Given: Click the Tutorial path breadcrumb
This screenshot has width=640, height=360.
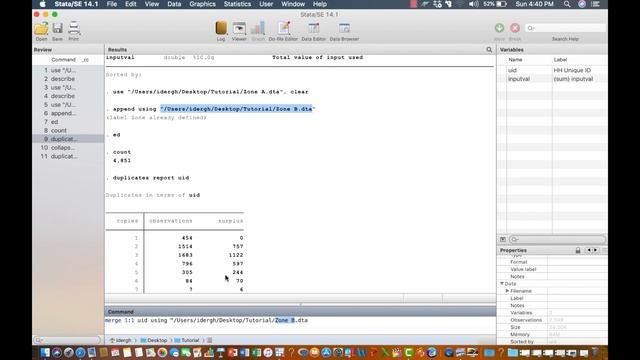Looking at the screenshot, I should tap(187, 340).
